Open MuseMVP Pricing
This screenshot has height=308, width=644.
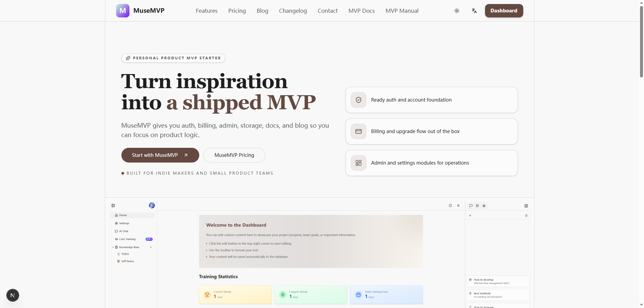[x=234, y=155]
